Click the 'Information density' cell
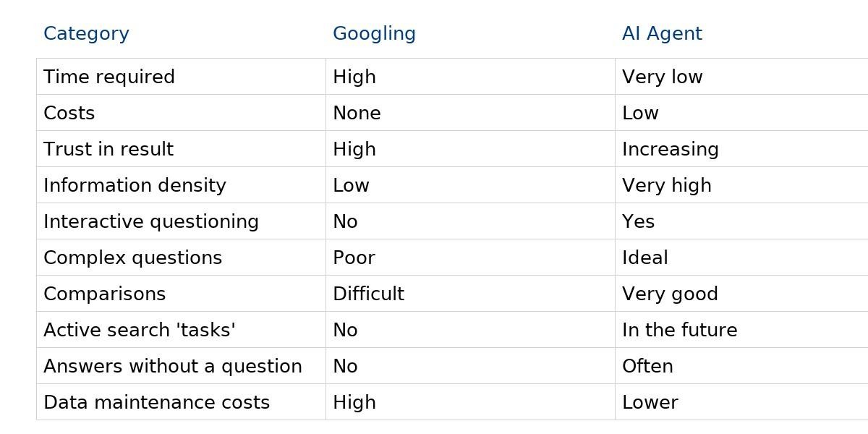Image resolution: width=868 pixels, height=434 pixels. click(135, 185)
